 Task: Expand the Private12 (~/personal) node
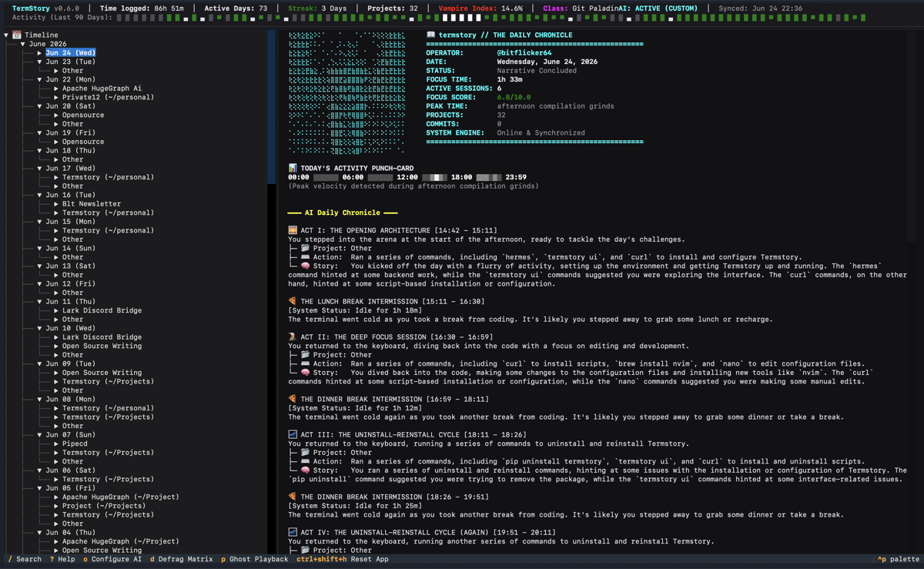tap(56, 97)
